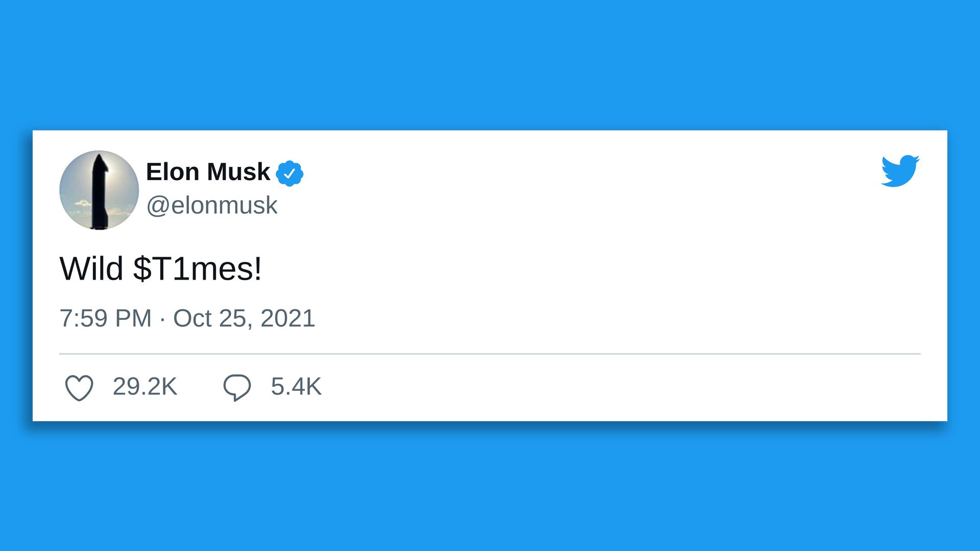The height and width of the screenshot is (551, 980).
Task: Click the 7:59 PM time
Action: pyautogui.click(x=106, y=318)
